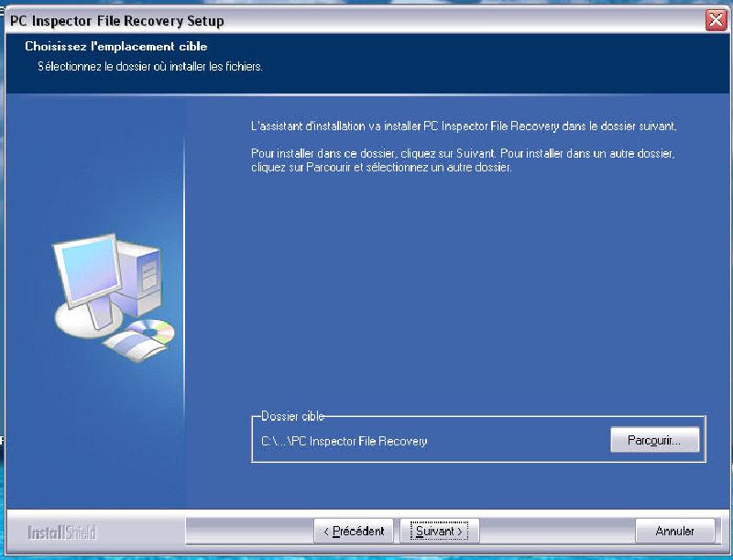Click the heading 'Choisissez l'emplacement cible'

[x=116, y=46]
